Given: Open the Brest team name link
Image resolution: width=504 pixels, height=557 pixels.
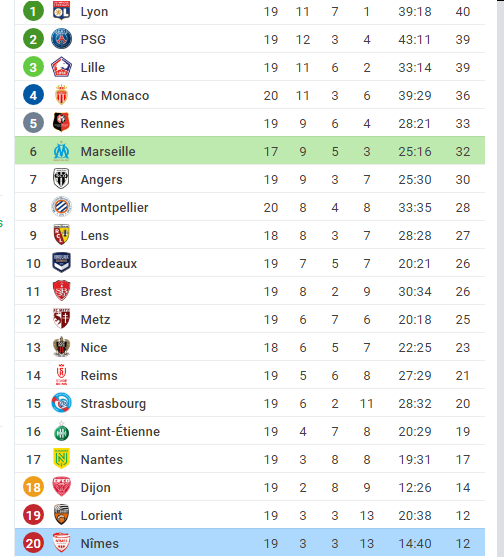Looking at the screenshot, I should 96,292.
